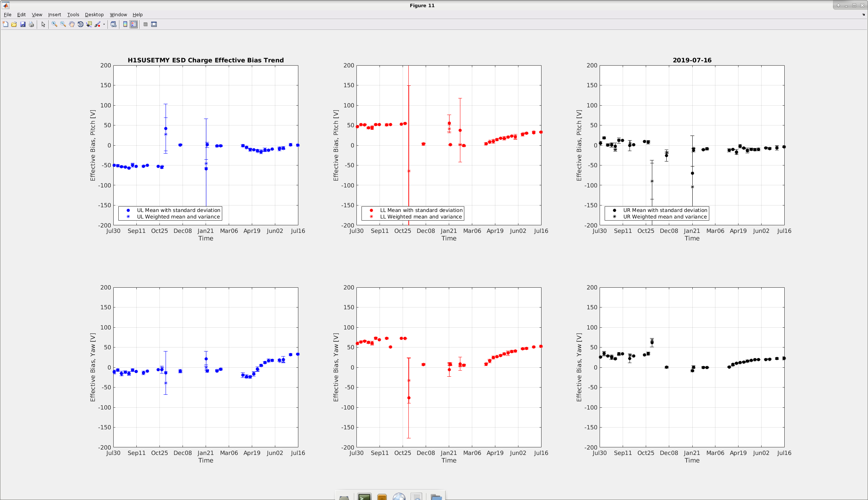
Task: Click the New Figure toolbar icon
Action: tap(5, 24)
